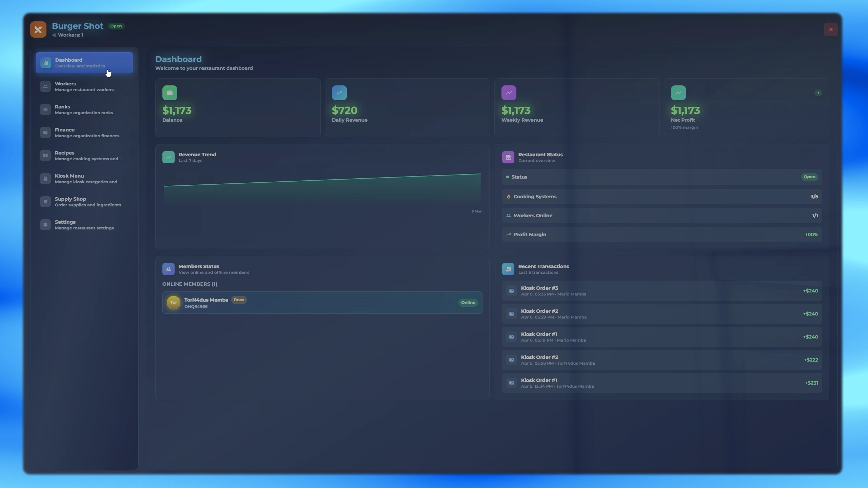Click the Settings gear icon in sidebar

coord(45,225)
